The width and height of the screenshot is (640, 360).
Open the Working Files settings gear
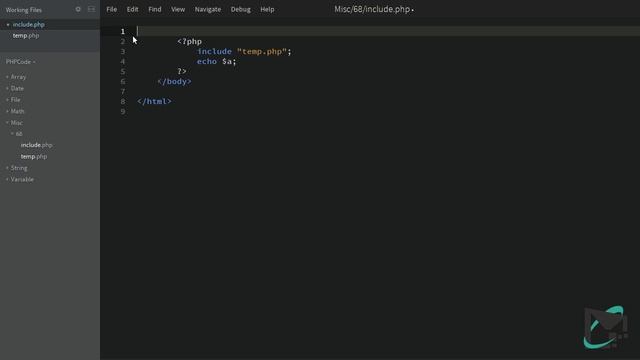point(78,9)
